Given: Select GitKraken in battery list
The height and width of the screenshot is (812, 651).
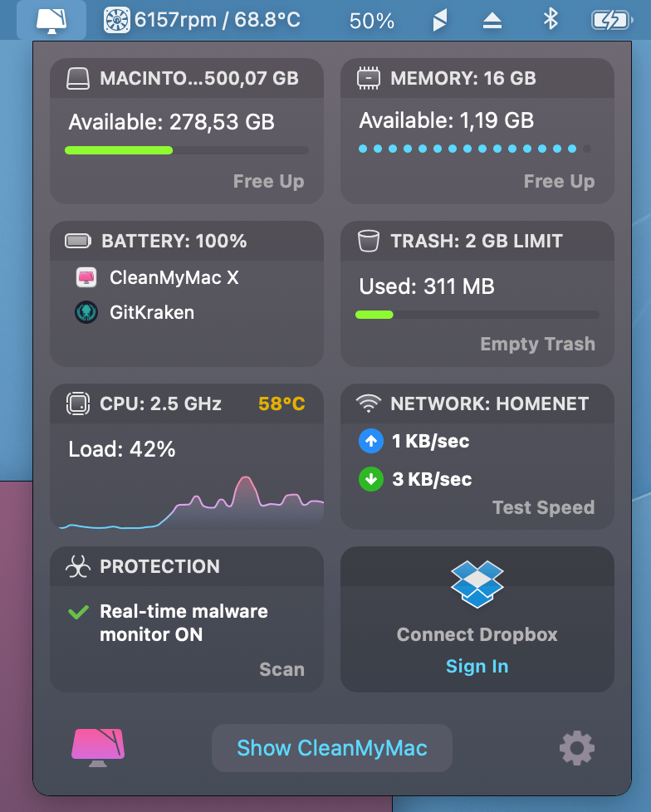Looking at the screenshot, I should pos(151,312).
